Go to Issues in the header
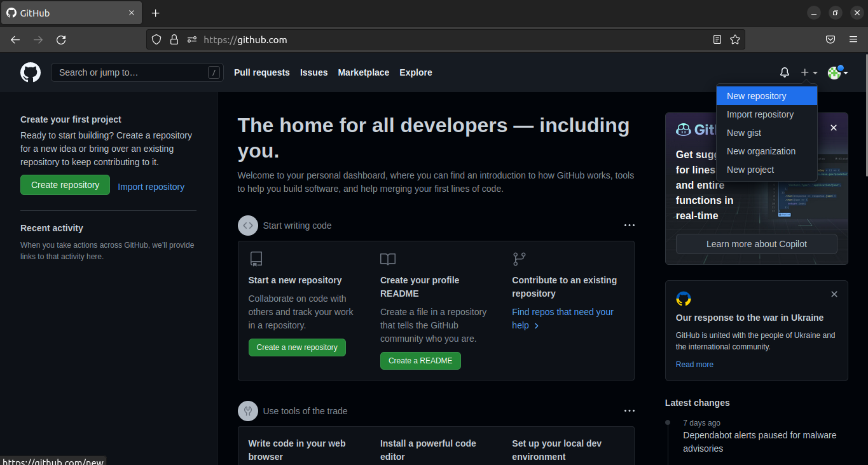 314,72
